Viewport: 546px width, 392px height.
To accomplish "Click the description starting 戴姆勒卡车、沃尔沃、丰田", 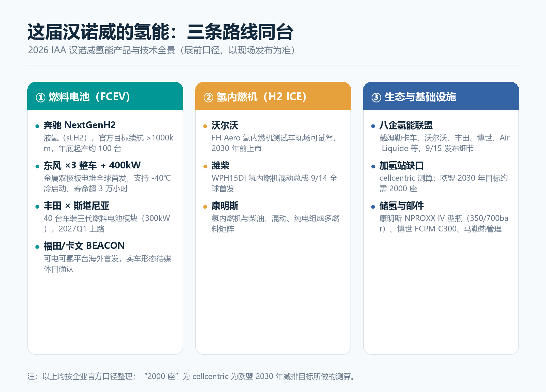I will coord(444,143).
